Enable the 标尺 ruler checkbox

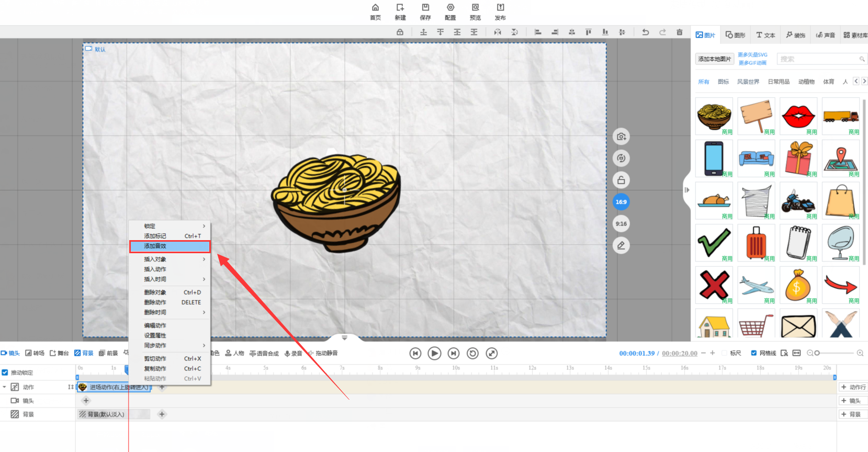pos(725,353)
